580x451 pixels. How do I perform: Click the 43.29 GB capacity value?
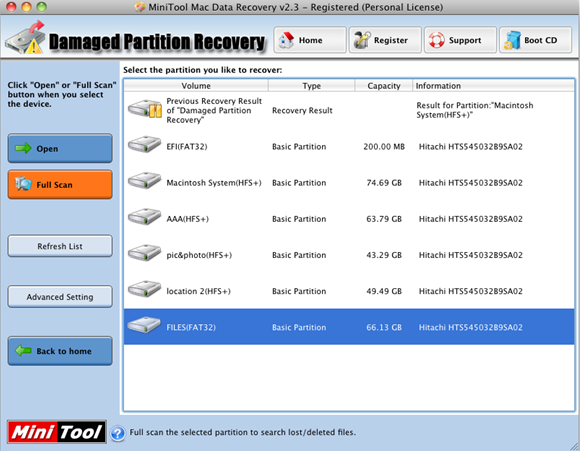point(384,255)
